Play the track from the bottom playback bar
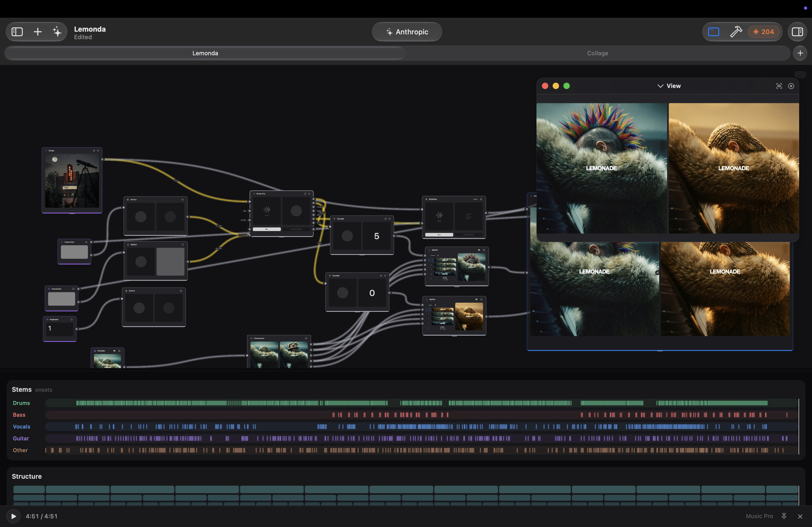812x527 pixels. pyautogui.click(x=13, y=516)
